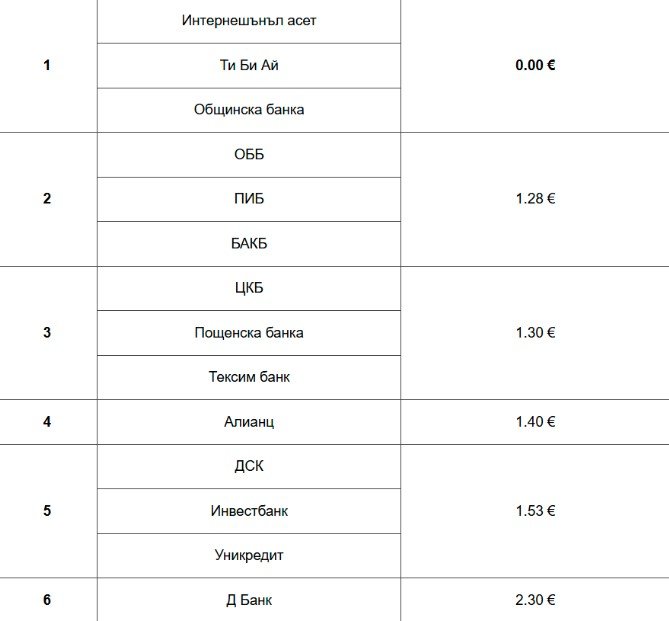Select the БАКБ cell
Viewport: 669px width, 621px height.
point(249,244)
